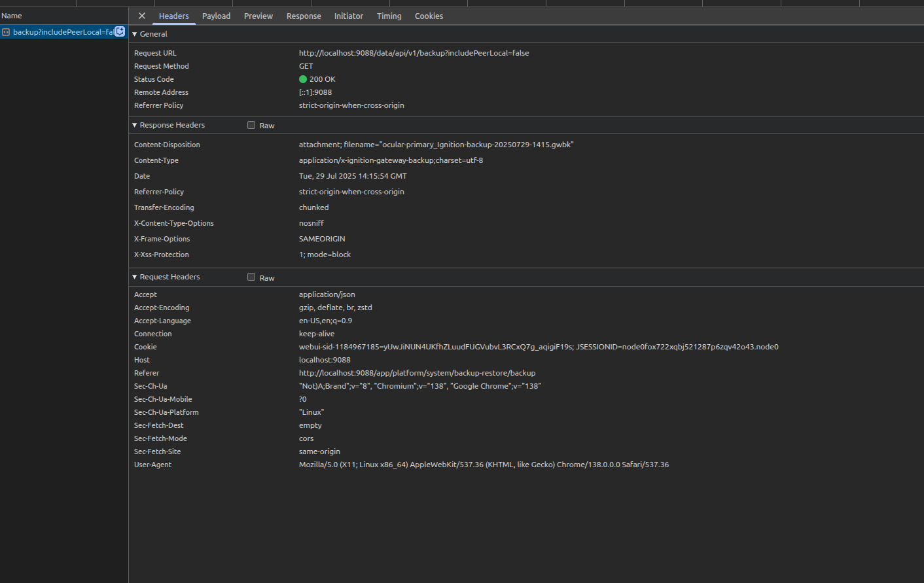This screenshot has width=924, height=583.
Task: Collapse the Response Headers section
Action: (168, 125)
